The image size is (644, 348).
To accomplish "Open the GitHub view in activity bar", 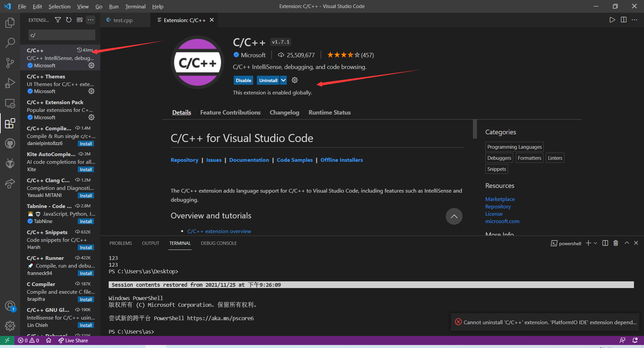I will coord(10,144).
